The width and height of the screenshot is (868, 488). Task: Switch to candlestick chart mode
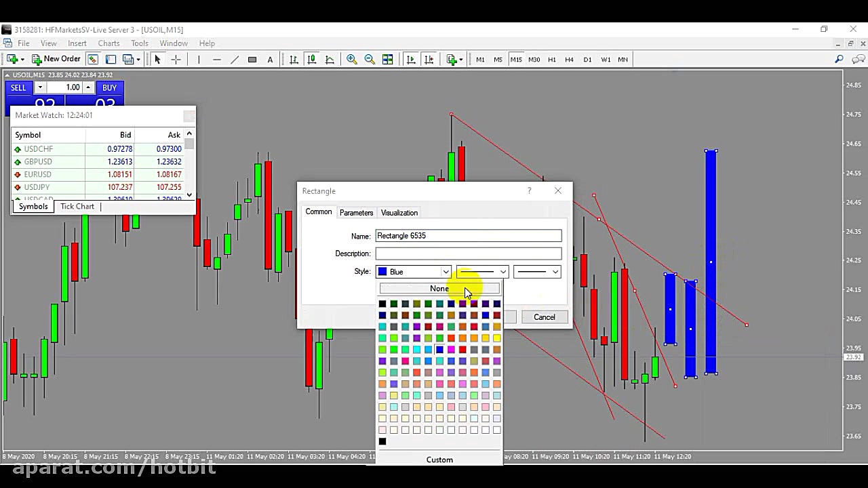click(x=311, y=60)
